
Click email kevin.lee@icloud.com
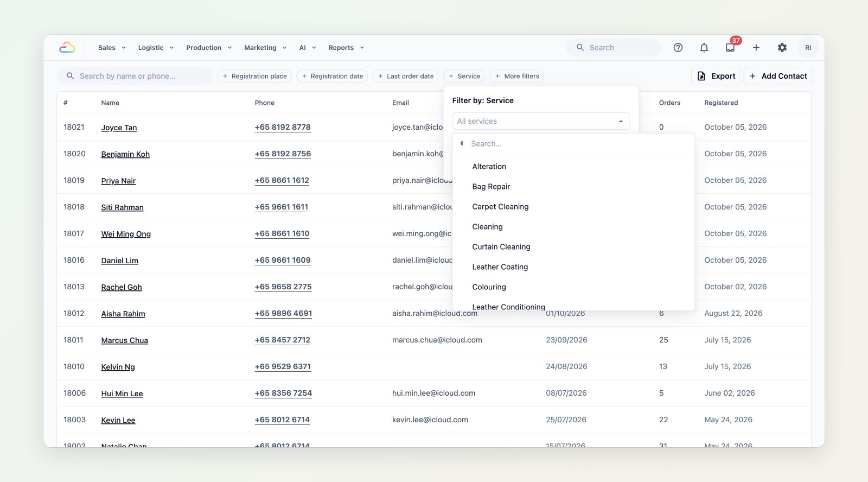[430, 420]
